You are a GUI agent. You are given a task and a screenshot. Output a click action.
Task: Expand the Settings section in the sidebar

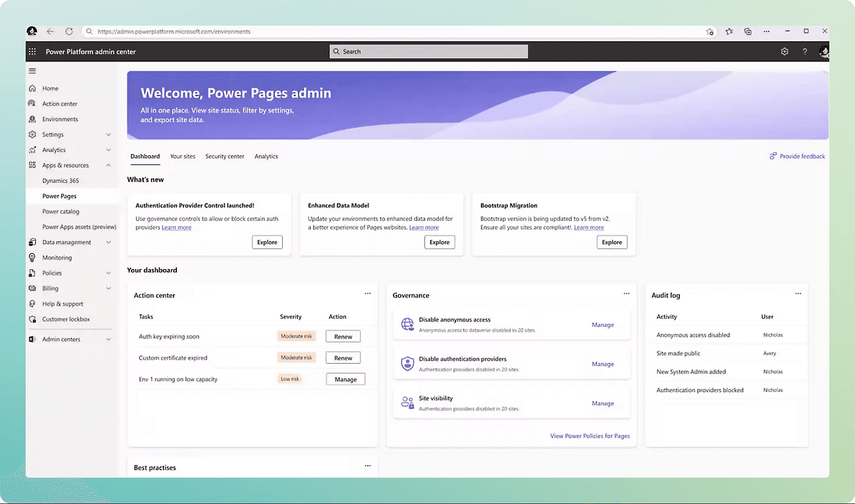108,135
